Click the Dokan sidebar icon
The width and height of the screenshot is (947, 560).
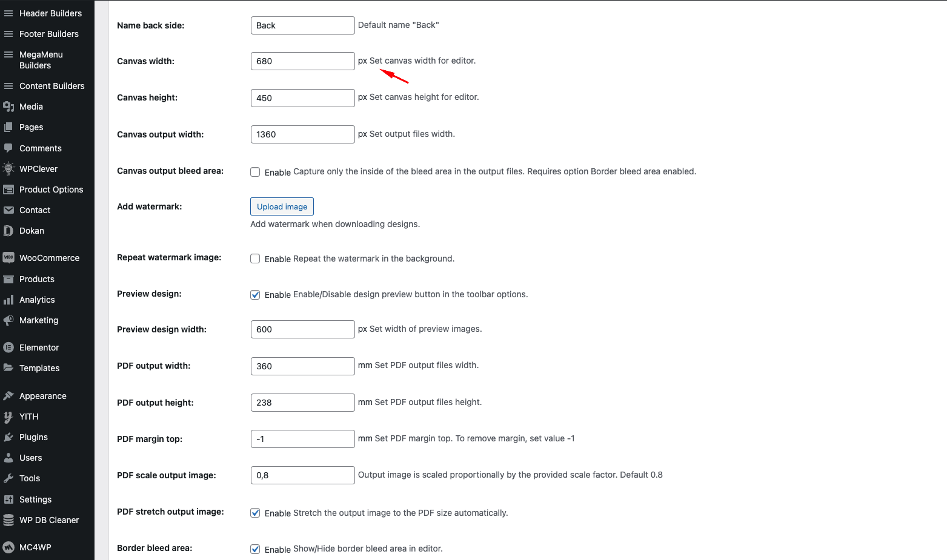click(x=8, y=231)
